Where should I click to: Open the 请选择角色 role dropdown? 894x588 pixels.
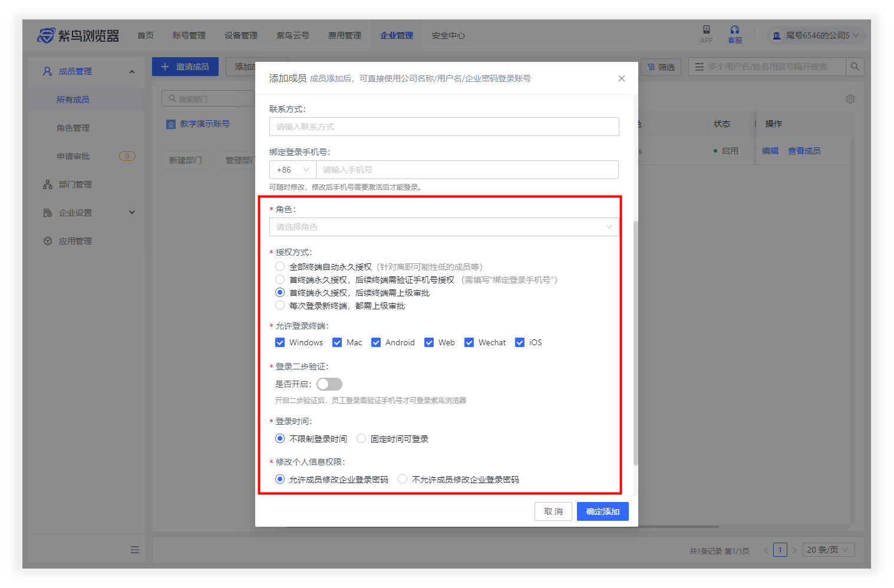(x=444, y=227)
